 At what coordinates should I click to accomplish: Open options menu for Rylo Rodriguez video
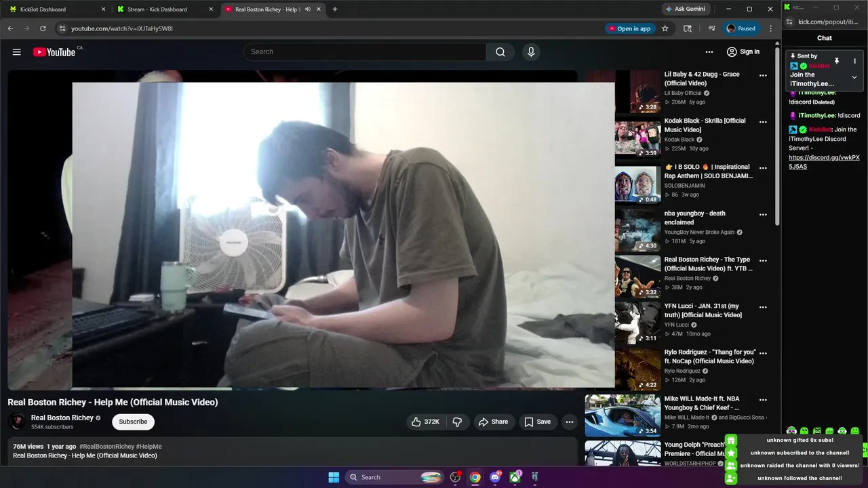click(x=763, y=353)
